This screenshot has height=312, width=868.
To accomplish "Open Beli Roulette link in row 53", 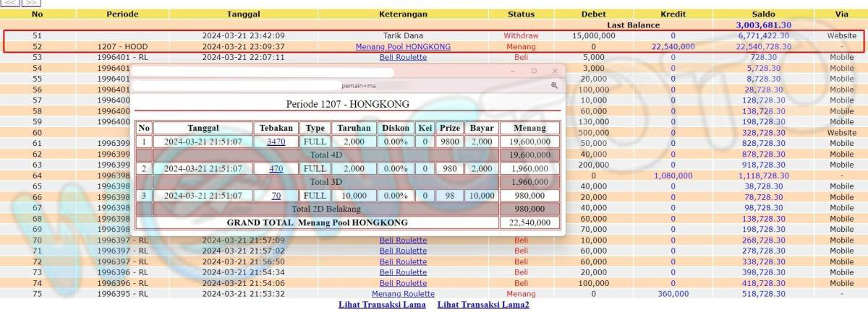I will 403,57.
